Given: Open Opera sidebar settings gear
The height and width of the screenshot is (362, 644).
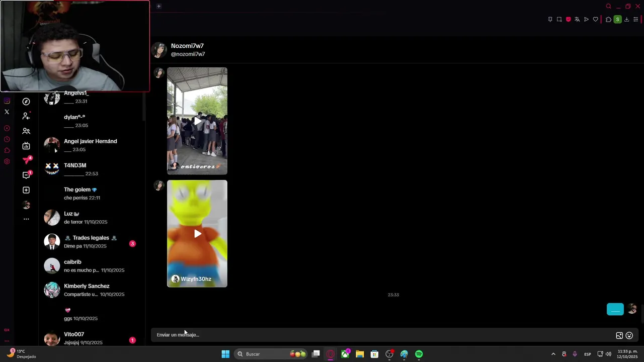Looking at the screenshot, I should (x=7, y=161).
